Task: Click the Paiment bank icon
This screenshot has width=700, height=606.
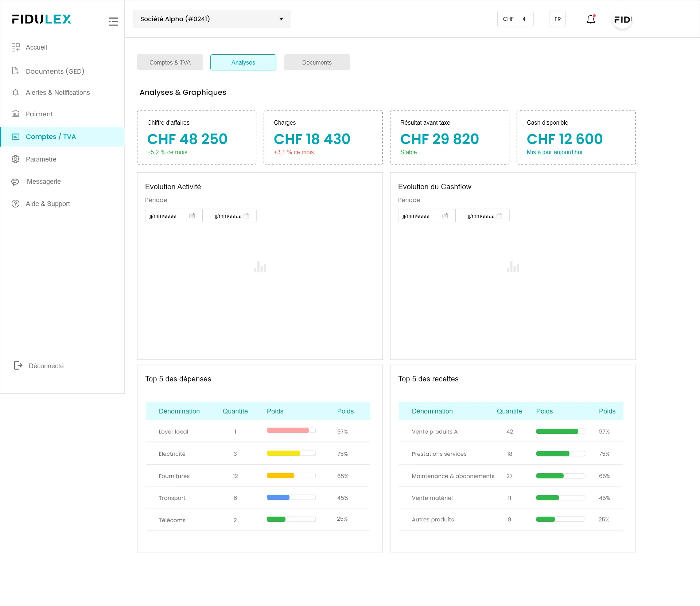Action: (x=15, y=114)
